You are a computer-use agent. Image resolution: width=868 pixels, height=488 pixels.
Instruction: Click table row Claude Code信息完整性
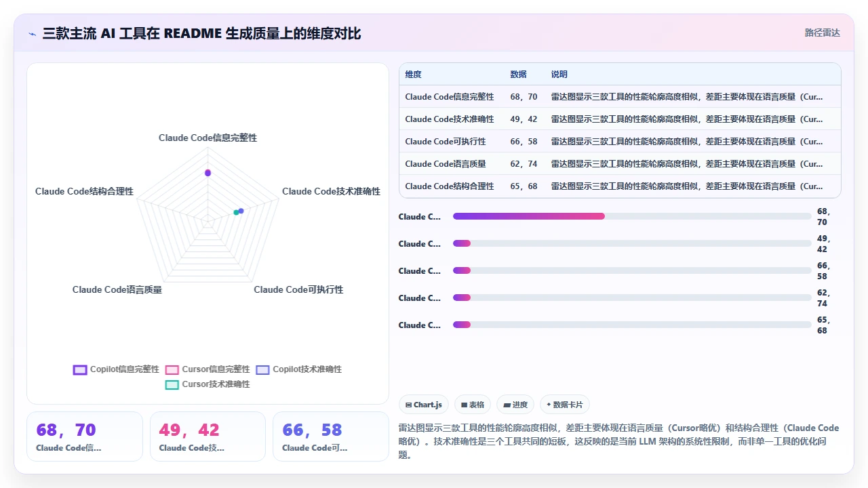620,96
